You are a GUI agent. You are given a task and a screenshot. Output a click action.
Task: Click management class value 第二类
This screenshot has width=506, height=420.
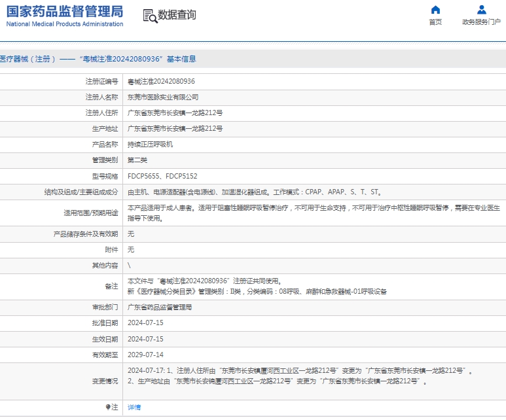(x=137, y=160)
